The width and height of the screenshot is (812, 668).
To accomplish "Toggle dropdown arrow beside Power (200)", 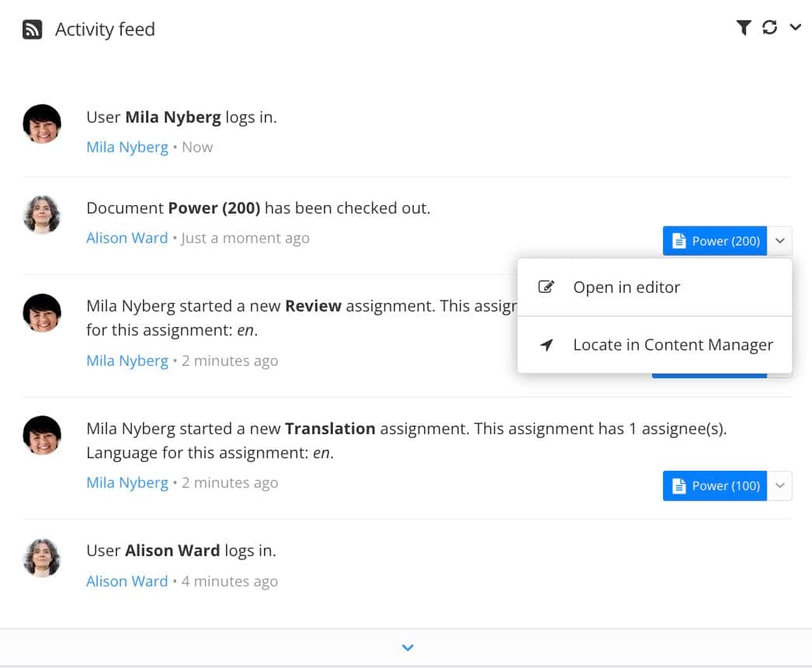I will (780, 241).
